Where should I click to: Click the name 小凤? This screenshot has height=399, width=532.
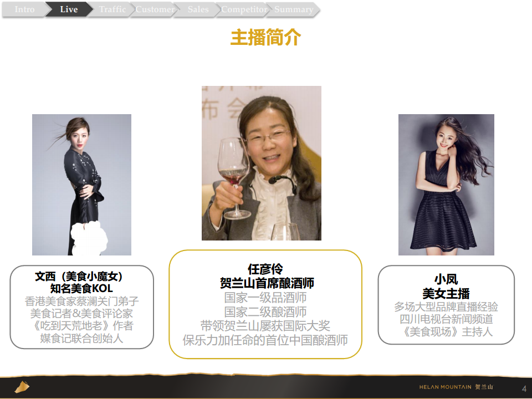point(446,279)
